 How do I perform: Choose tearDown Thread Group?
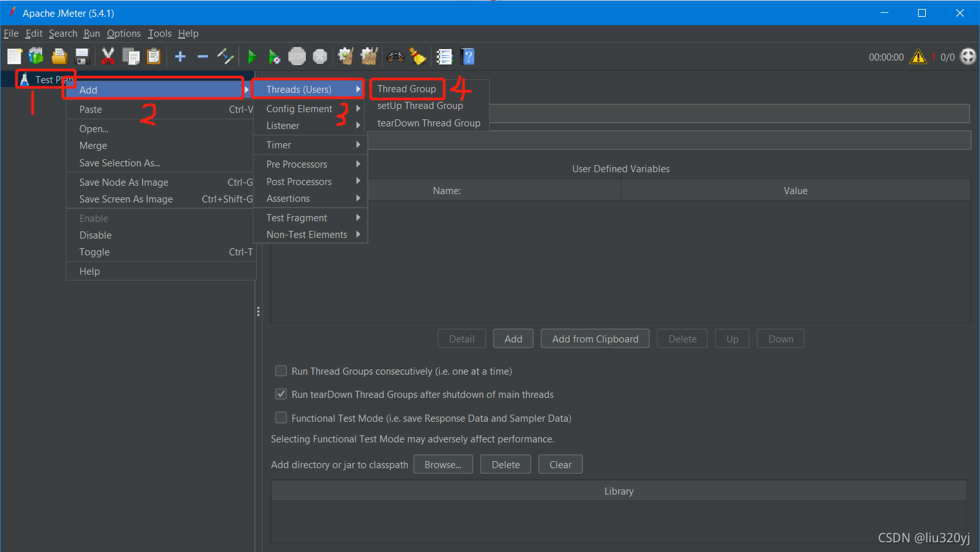(x=428, y=123)
